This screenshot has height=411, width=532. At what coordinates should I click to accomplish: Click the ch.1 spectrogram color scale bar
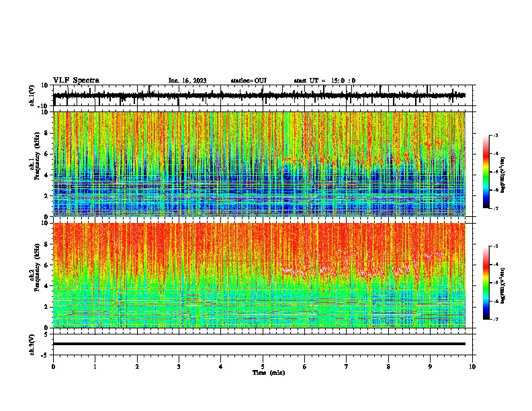(x=486, y=172)
